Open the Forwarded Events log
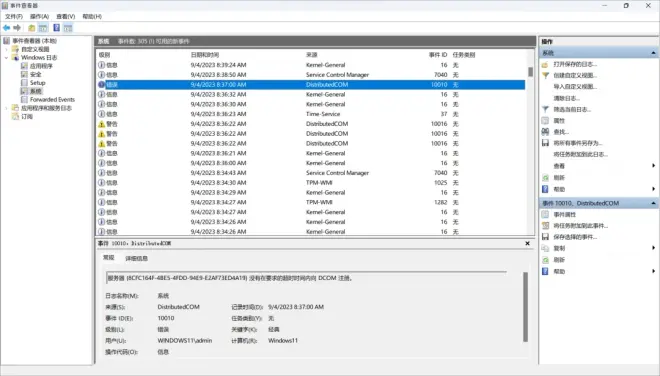The image size is (660, 376). point(52,100)
